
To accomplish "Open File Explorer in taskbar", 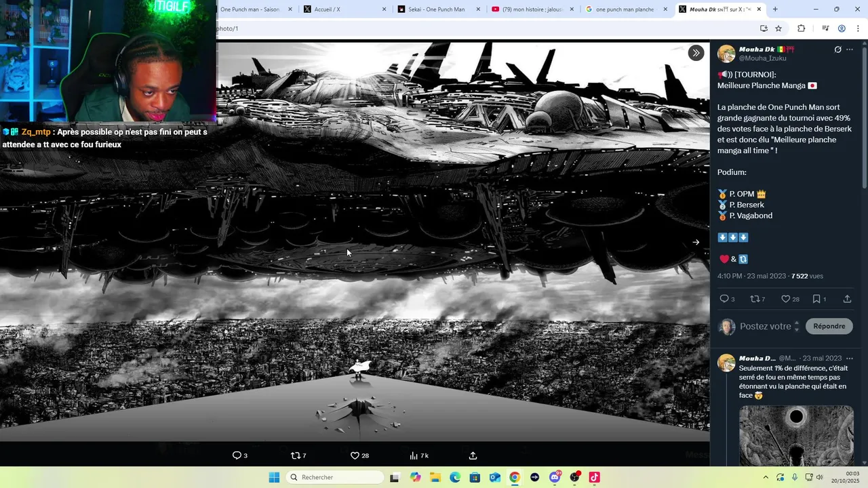I will point(435,477).
